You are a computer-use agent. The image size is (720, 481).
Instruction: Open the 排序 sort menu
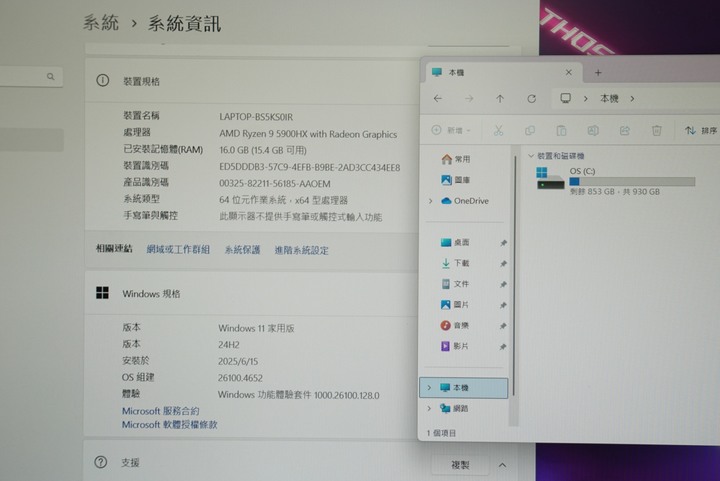tap(701, 131)
